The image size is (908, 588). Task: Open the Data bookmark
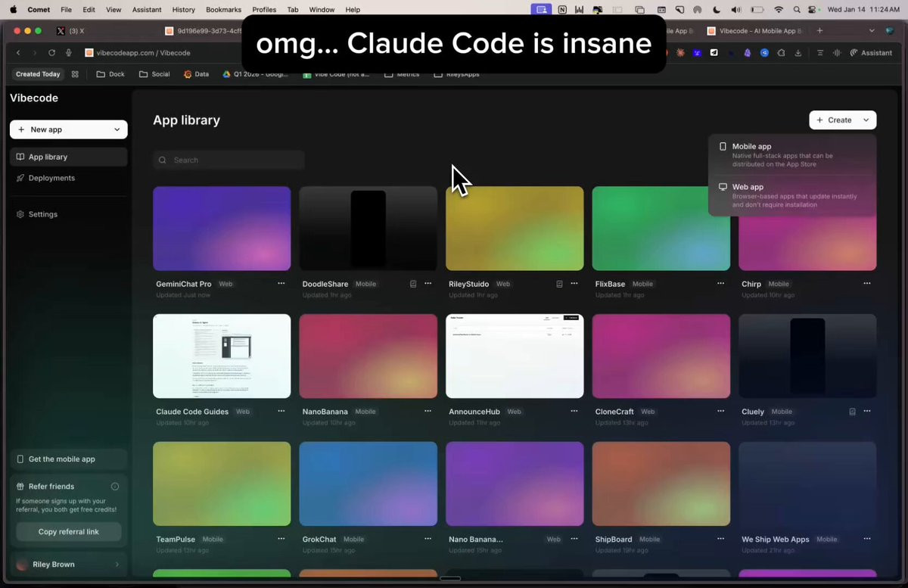click(196, 74)
